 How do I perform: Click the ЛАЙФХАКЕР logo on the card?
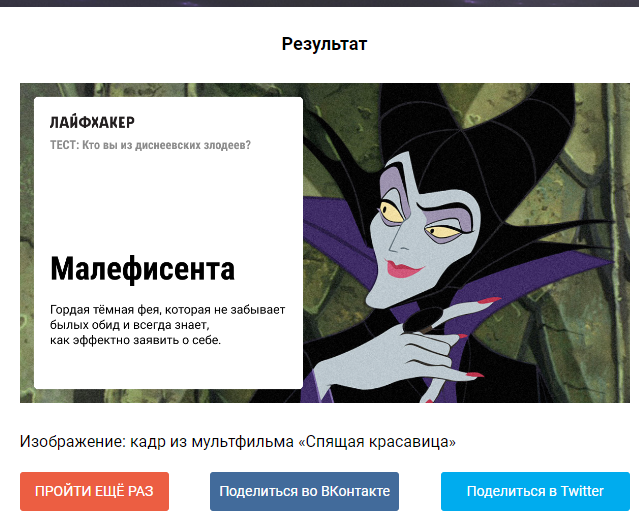[x=92, y=122]
